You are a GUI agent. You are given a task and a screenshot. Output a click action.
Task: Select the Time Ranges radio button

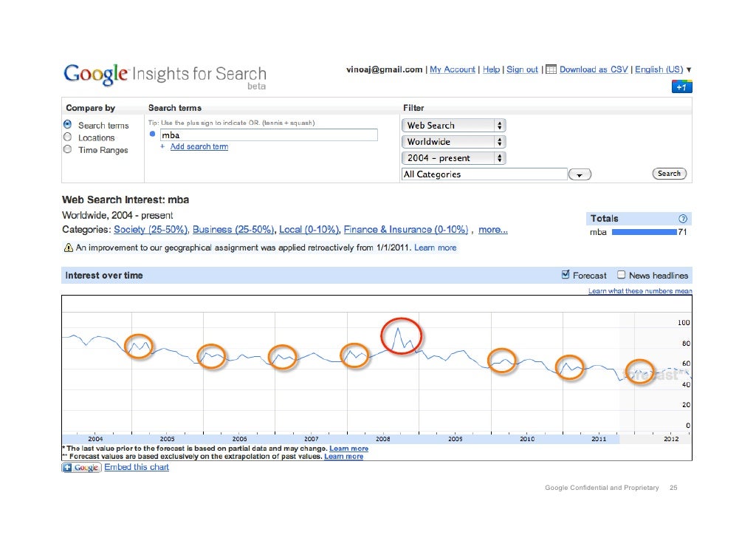(68, 150)
